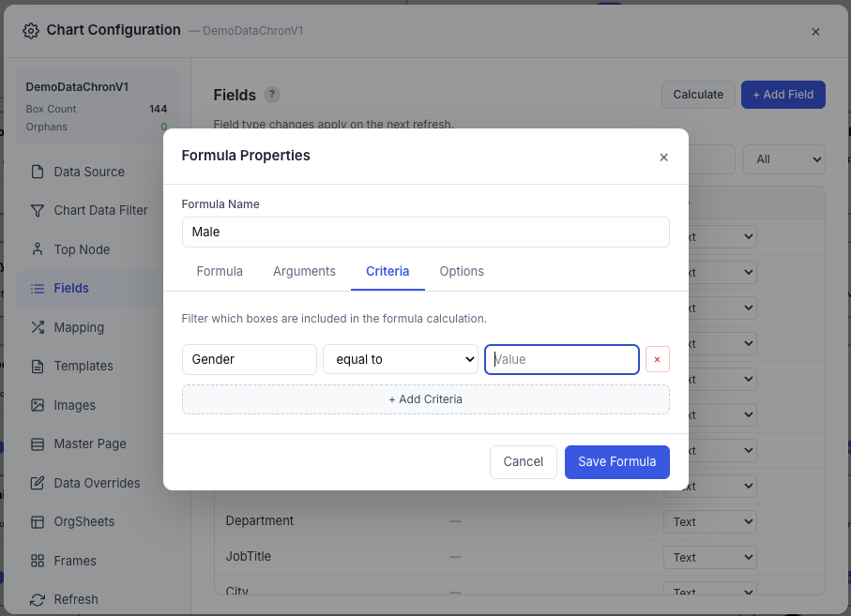Image resolution: width=851 pixels, height=616 pixels.
Task: Close the Formula Properties dialog
Action: tap(663, 158)
